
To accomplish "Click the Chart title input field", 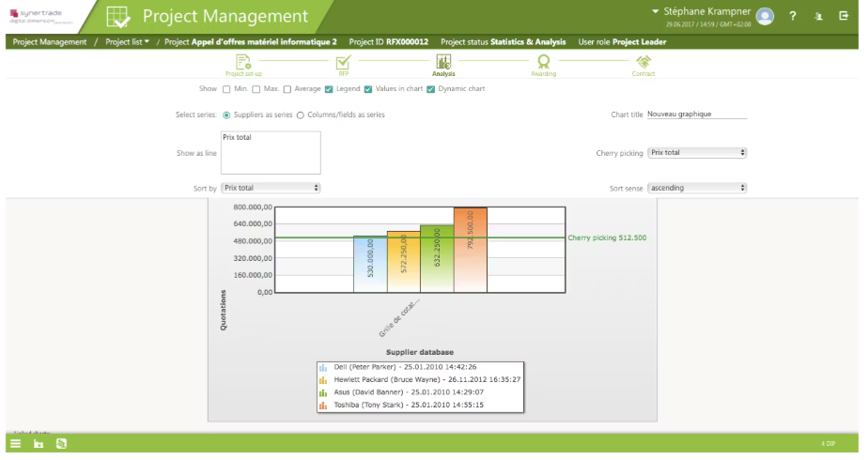I will pyautogui.click(x=696, y=115).
